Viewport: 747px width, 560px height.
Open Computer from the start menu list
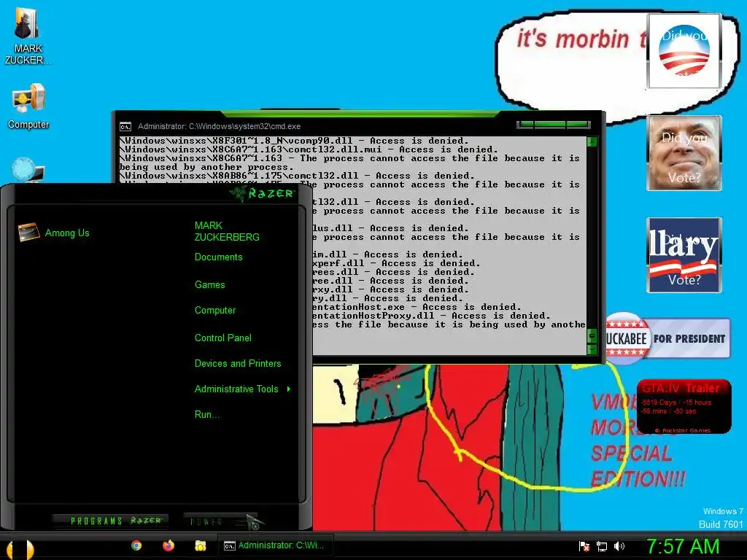pyautogui.click(x=215, y=311)
